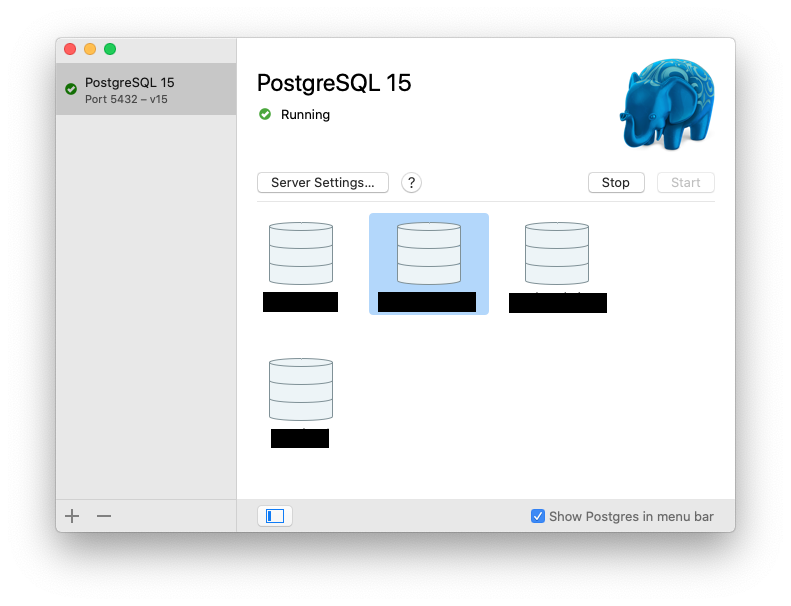Select PostgreSQL 15 server in sidebar

[146, 89]
